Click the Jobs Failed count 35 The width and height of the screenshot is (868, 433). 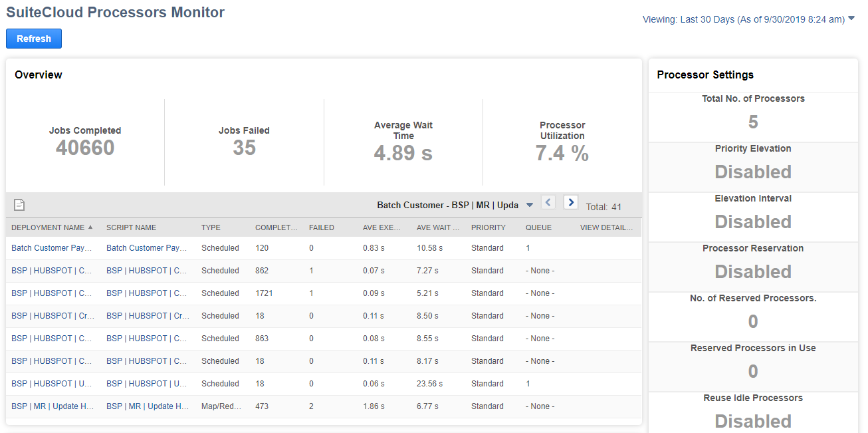coord(244,148)
